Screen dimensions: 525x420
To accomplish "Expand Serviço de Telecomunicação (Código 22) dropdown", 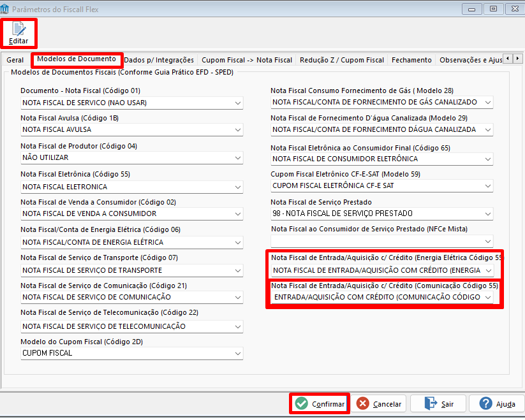I will tap(238, 327).
